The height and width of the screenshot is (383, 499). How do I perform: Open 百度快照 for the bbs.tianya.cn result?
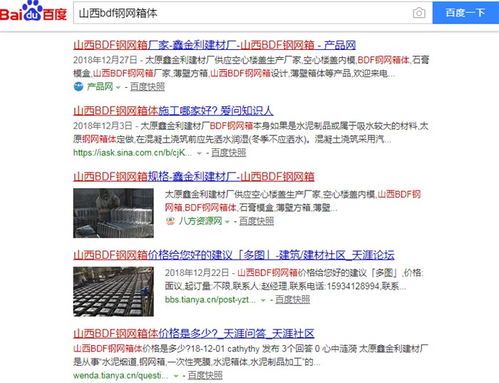(292, 299)
